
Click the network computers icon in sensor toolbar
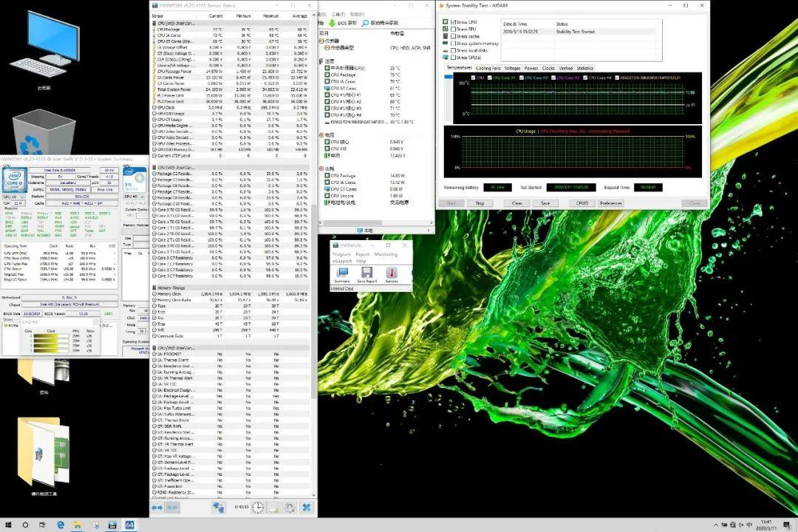219,508
